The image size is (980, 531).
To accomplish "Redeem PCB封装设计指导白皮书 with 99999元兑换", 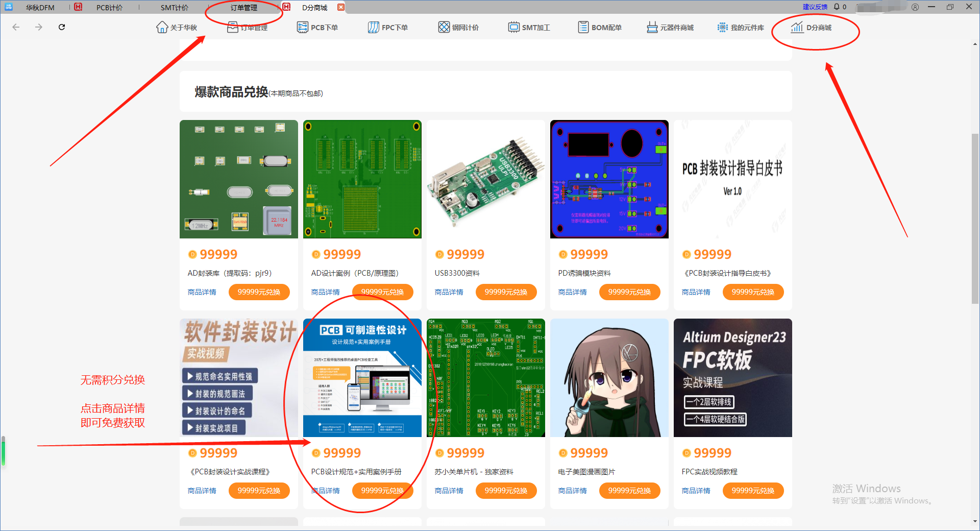I will tap(753, 292).
